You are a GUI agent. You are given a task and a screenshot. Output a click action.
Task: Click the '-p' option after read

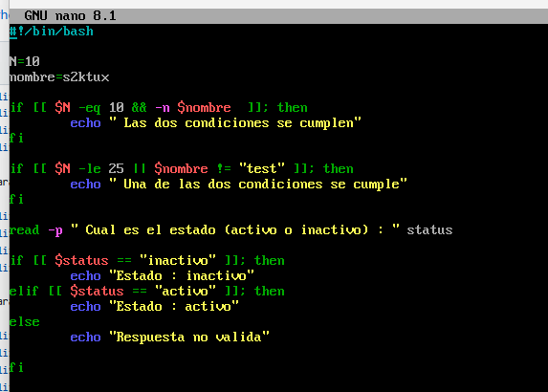(55, 230)
